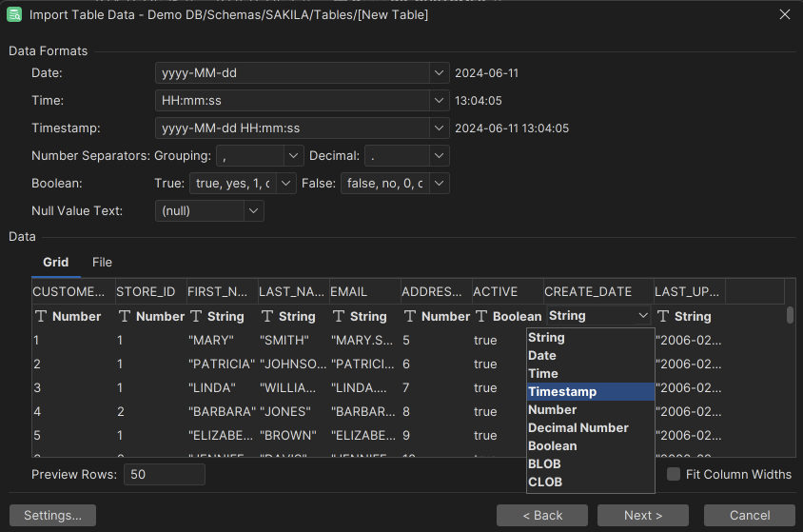Click the type icon in LAST_UPDATE column
The width and height of the screenshot is (803, 532).
[x=664, y=316]
